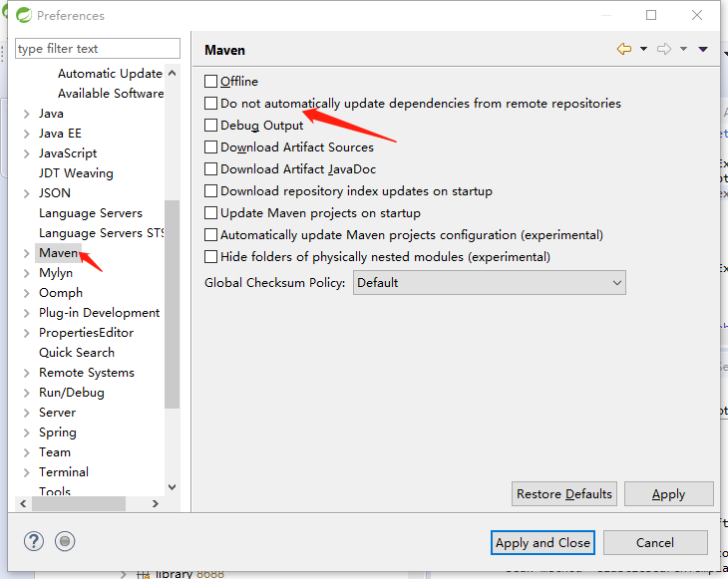The height and width of the screenshot is (579, 728).
Task: Select the Maven preferences item
Action: (x=58, y=253)
